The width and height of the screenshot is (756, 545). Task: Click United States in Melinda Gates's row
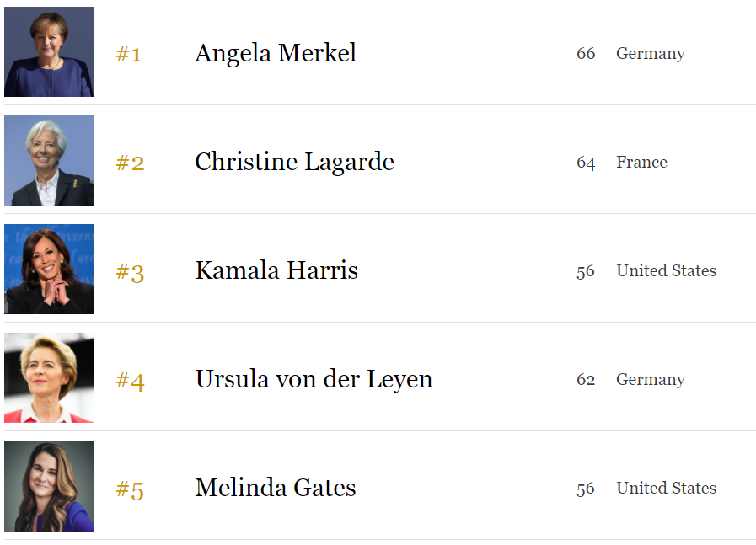click(x=667, y=488)
